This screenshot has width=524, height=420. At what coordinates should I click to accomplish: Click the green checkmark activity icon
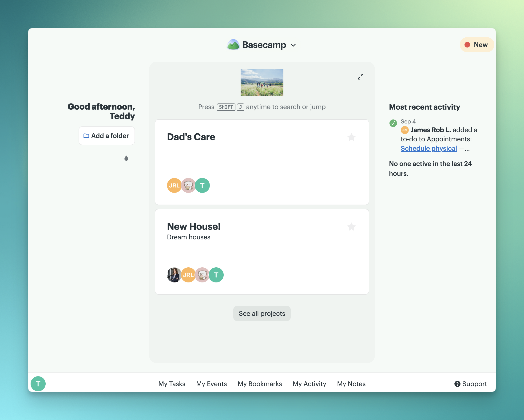pos(393,123)
